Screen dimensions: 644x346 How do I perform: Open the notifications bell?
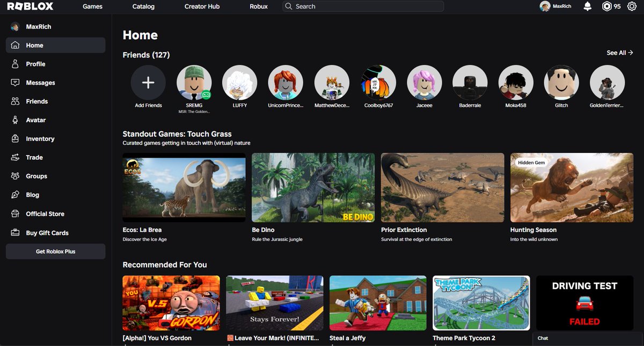point(588,6)
